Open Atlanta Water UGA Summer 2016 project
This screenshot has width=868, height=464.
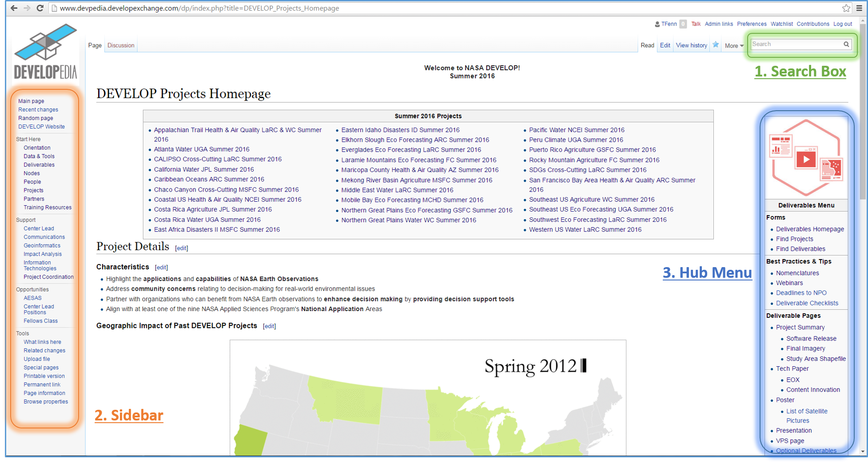coord(202,149)
